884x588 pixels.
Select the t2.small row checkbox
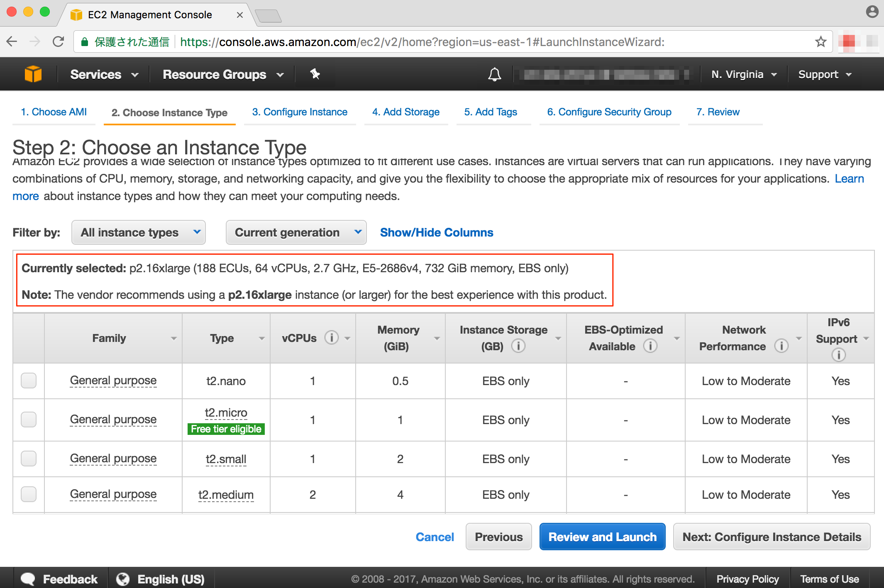pos(29,459)
